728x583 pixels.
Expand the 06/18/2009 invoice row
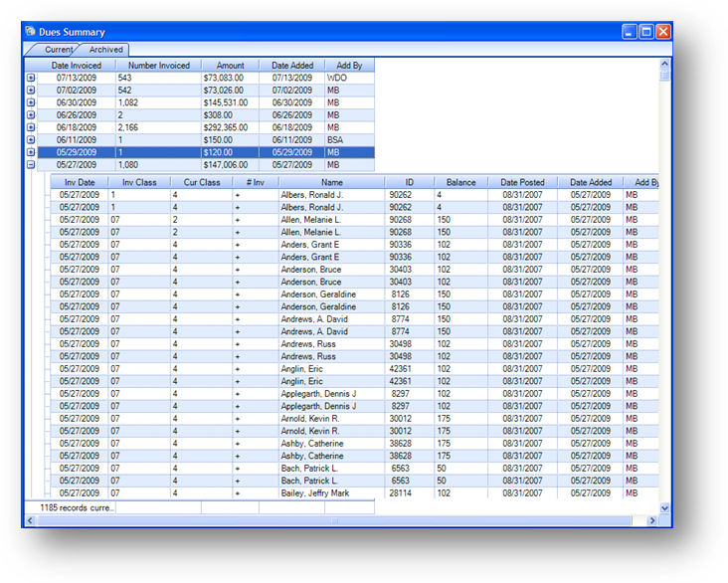(x=30, y=127)
